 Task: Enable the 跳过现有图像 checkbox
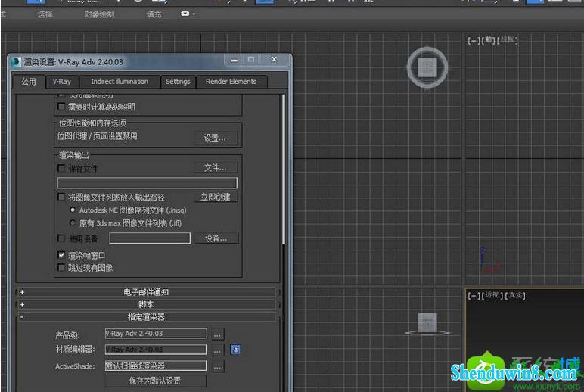(x=62, y=268)
